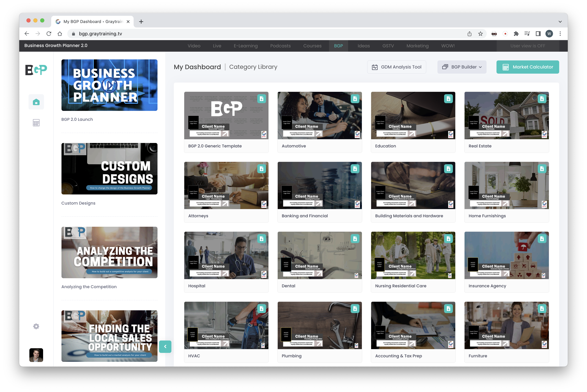Download the Plumbing template
Viewport: 587px width, 392px height.
click(x=355, y=309)
